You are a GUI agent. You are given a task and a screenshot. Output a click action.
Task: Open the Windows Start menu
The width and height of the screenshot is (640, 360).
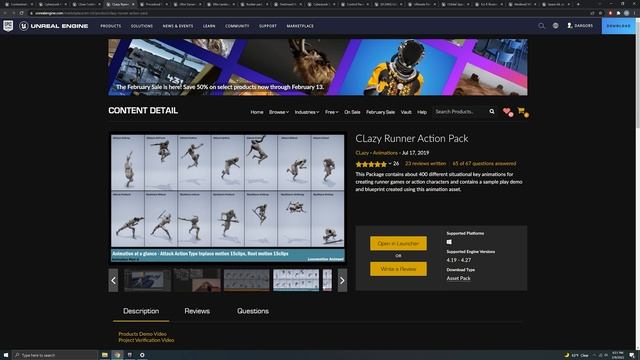[6, 355]
